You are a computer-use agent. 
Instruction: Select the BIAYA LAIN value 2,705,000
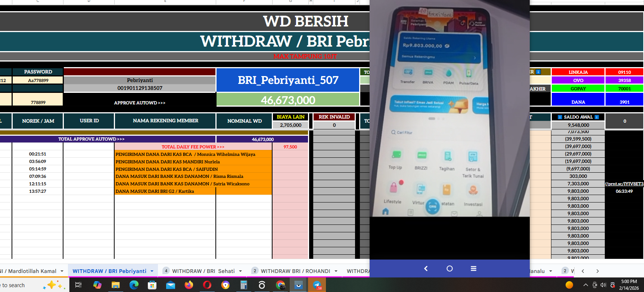click(x=290, y=125)
